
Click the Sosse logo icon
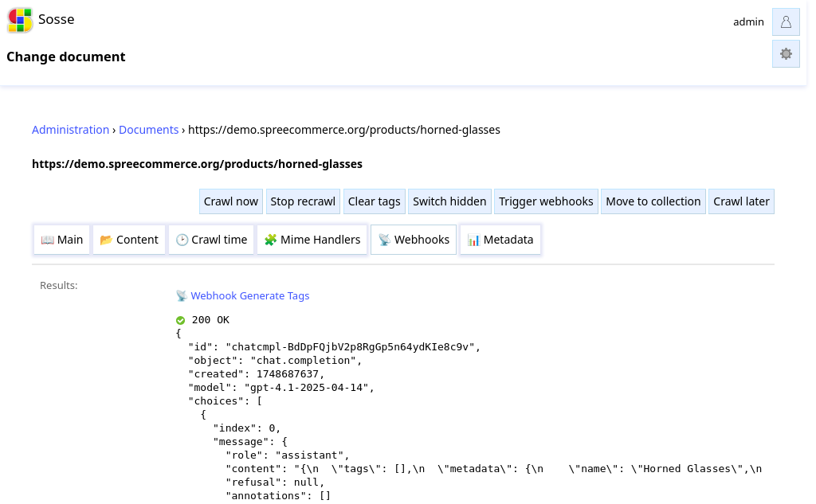tap(20, 20)
